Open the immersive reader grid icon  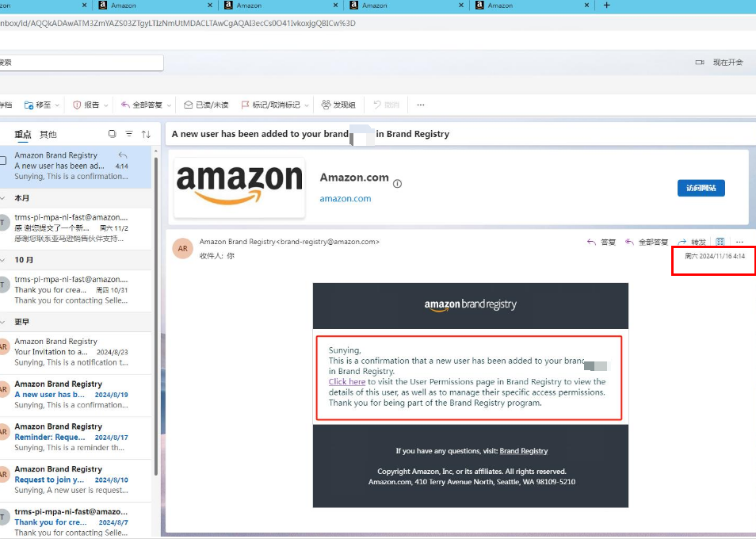720,242
